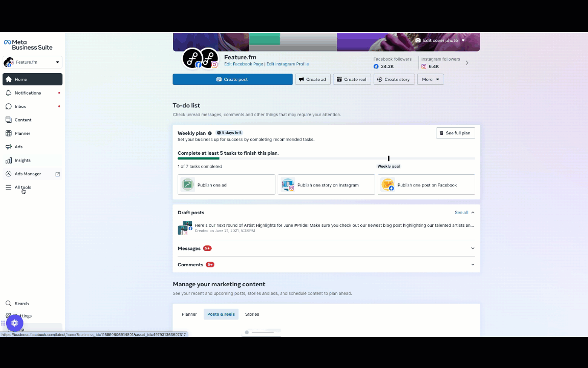Click the weekly plan progress bar

pos(326,158)
